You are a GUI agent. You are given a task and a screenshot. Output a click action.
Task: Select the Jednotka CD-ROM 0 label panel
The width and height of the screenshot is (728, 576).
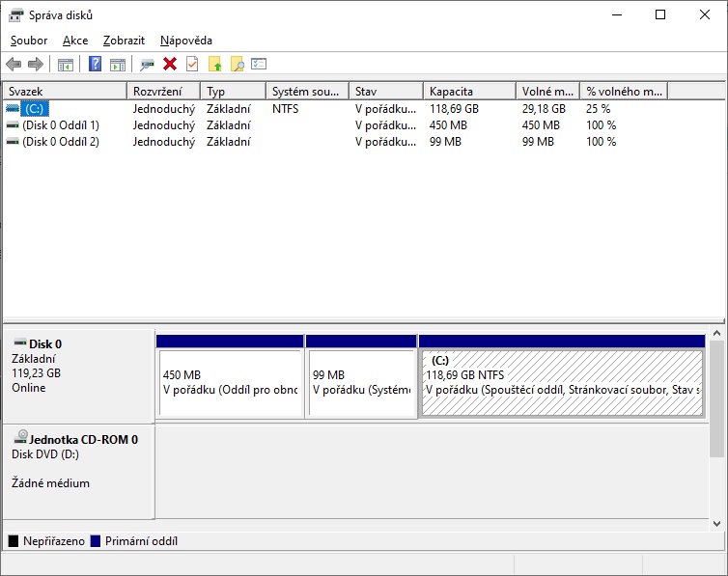[x=78, y=472]
